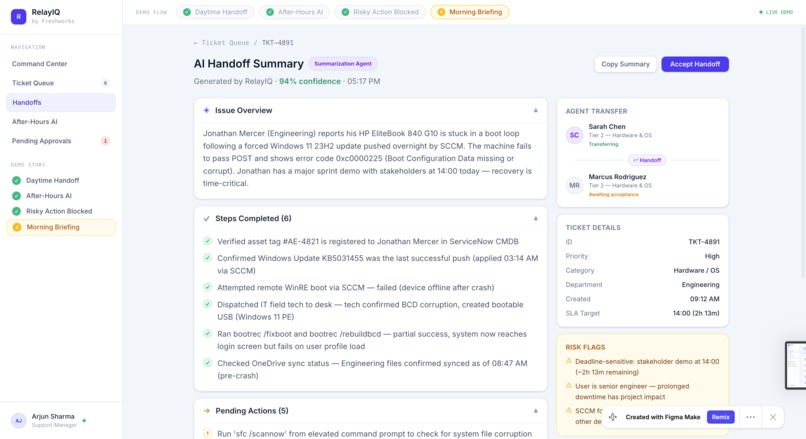Click the Ticket Queue count badge
This screenshot has height=439, width=806.
[x=105, y=83]
